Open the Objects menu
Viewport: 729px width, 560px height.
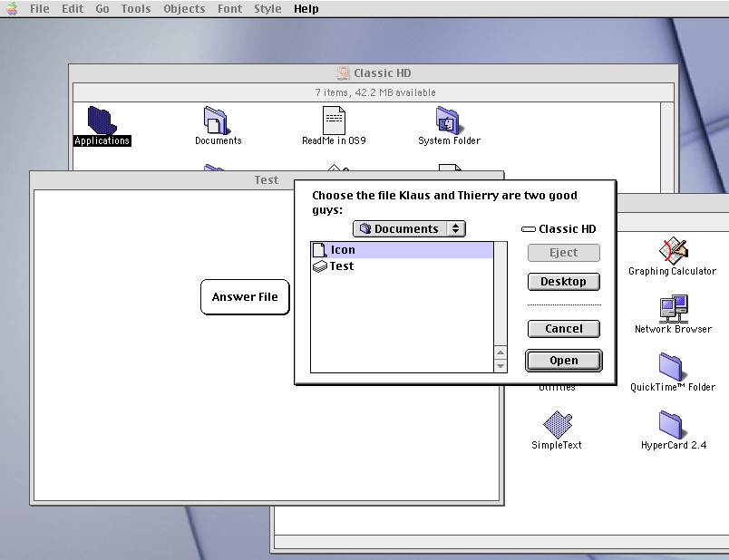184,9
